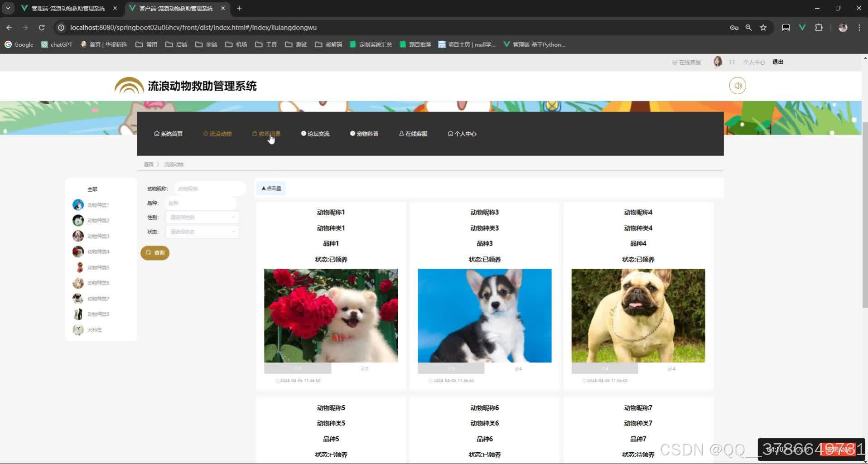Image resolution: width=868 pixels, height=464 pixels.
Task: Click 在线客服 link in top bar
Action: tap(686, 62)
